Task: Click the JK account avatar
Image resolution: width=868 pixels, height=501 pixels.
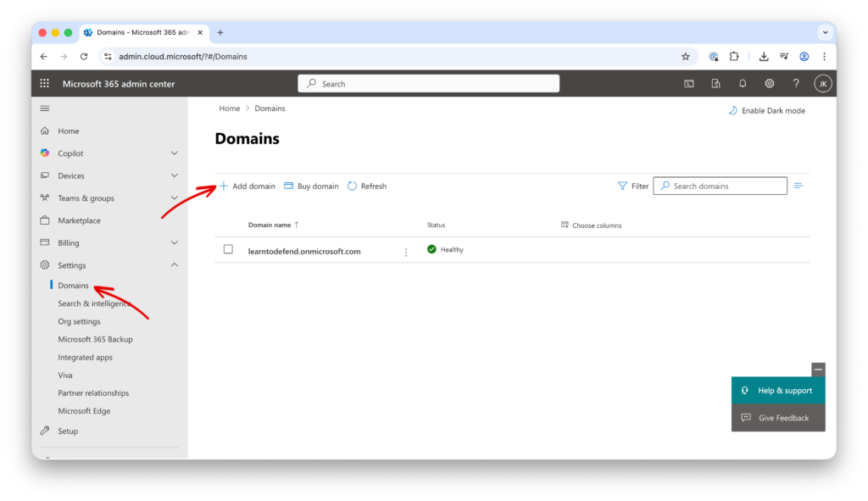Action: 822,84
